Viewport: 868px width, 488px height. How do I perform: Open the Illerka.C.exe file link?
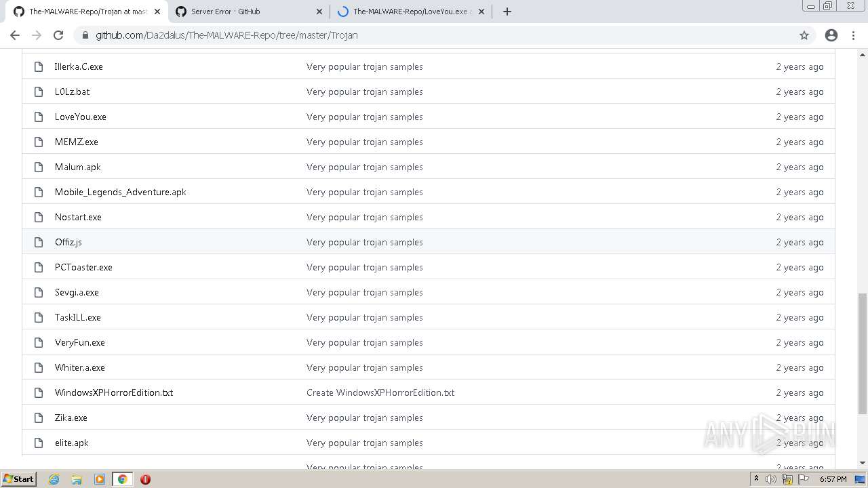tap(79, 66)
